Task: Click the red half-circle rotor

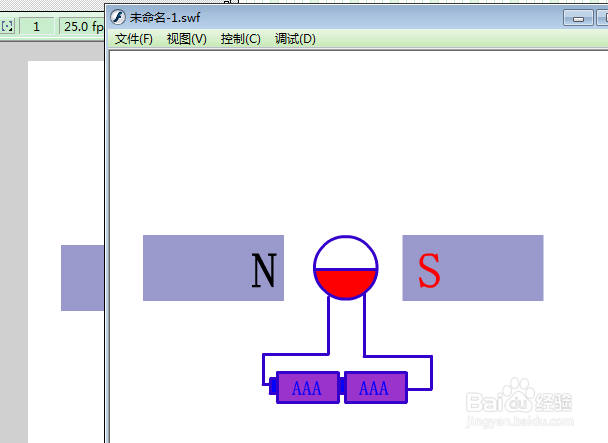Action: coord(346,283)
